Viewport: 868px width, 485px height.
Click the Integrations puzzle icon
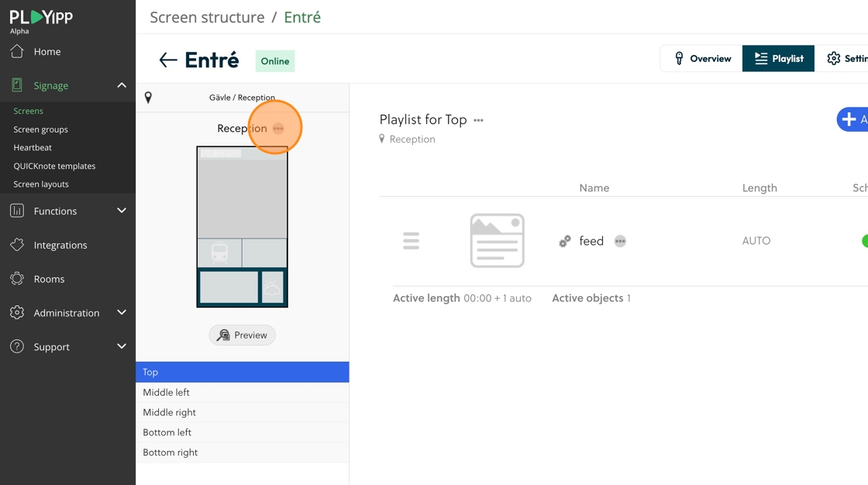(x=17, y=245)
